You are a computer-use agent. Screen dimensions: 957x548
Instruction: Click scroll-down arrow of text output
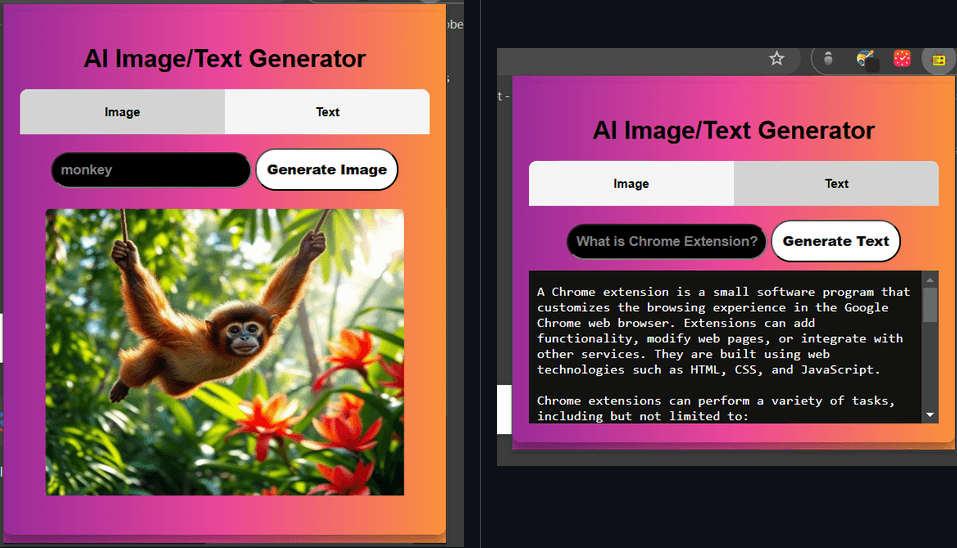click(930, 415)
